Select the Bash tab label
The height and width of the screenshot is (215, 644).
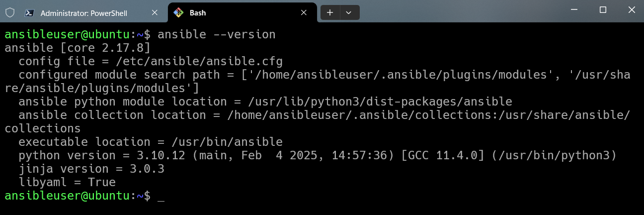pyautogui.click(x=198, y=13)
